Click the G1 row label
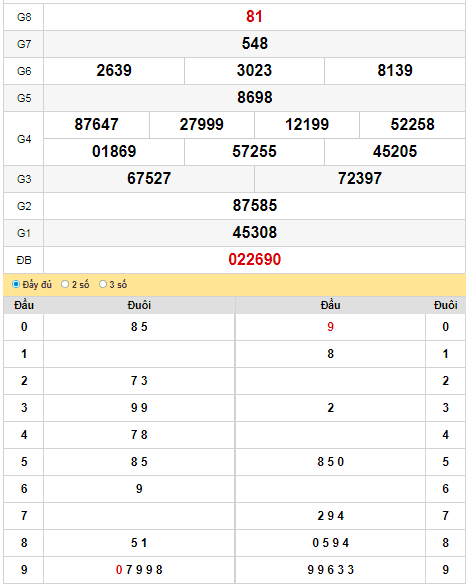Image resolution: width=469 pixels, height=586 pixels. click(x=24, y=233)
